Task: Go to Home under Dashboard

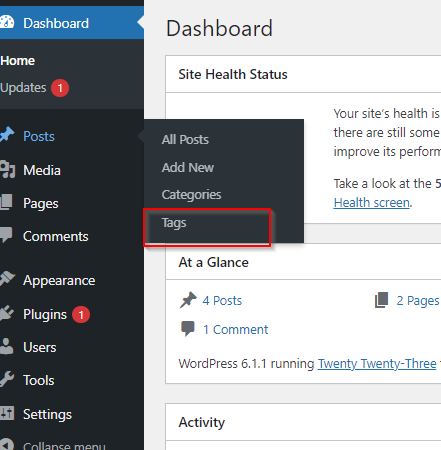Action: [18, 61]
